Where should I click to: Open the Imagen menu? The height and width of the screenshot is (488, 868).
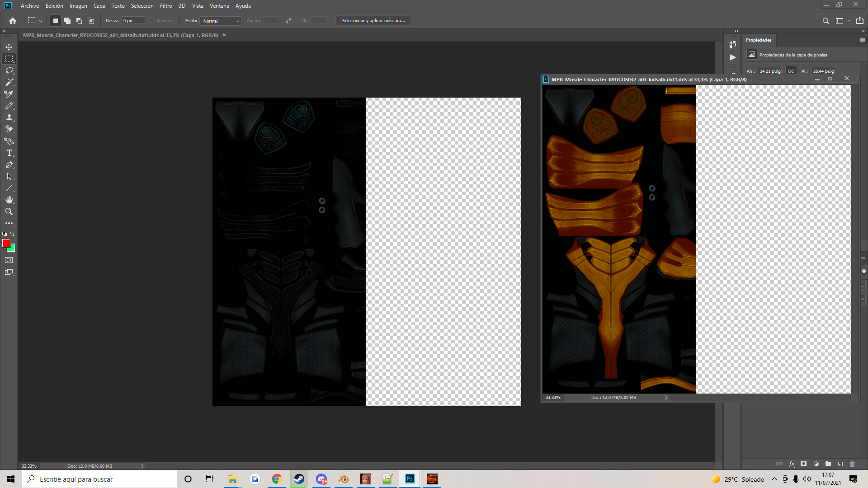78,6
